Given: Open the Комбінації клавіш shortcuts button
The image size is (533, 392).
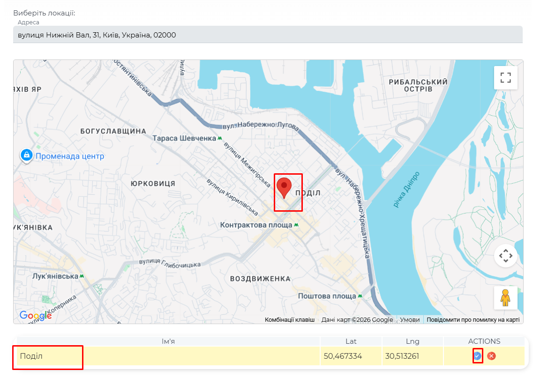Looking at the screenshot, I should (x=289, y=320).
